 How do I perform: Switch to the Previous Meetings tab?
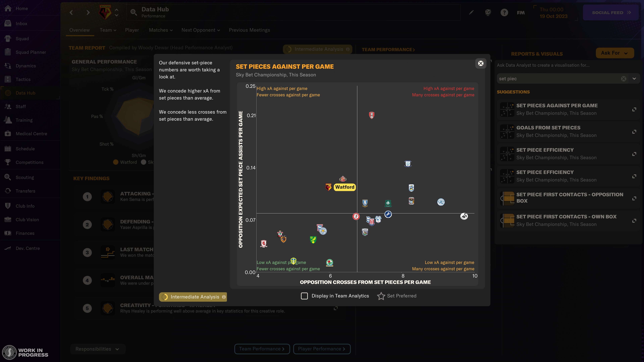click(249, 30)
